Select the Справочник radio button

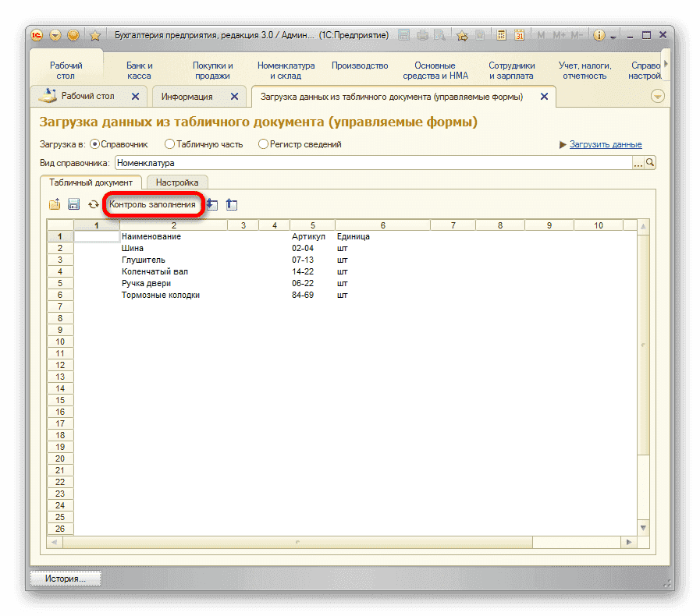coord(95,144)
